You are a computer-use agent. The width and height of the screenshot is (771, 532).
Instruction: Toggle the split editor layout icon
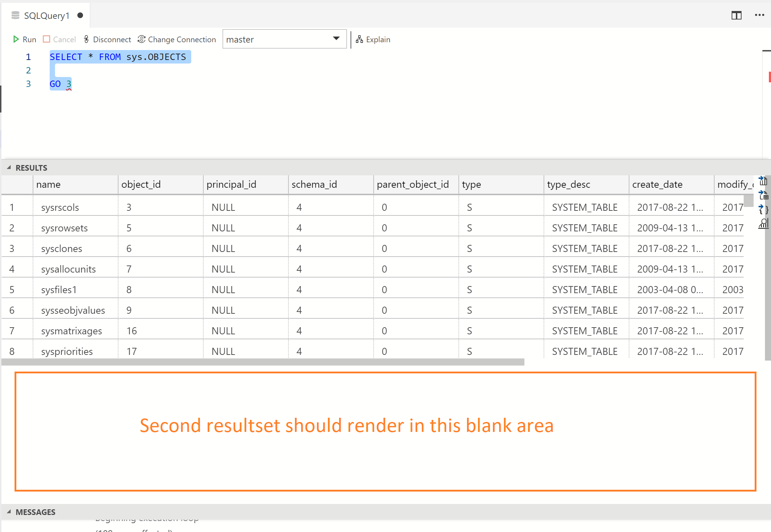point(736,15)
